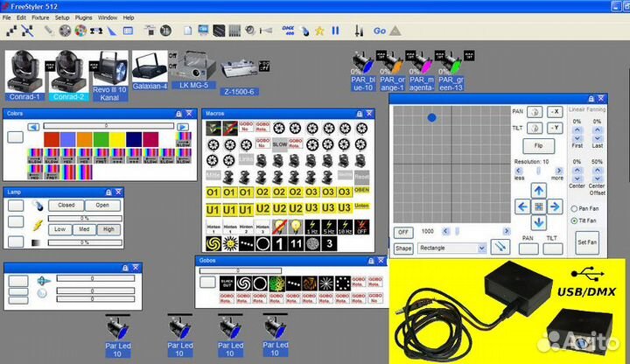This screenshot has height=364, width=630.
Task: Toggle the -Y tilt invert button
Action: (555, 128)
